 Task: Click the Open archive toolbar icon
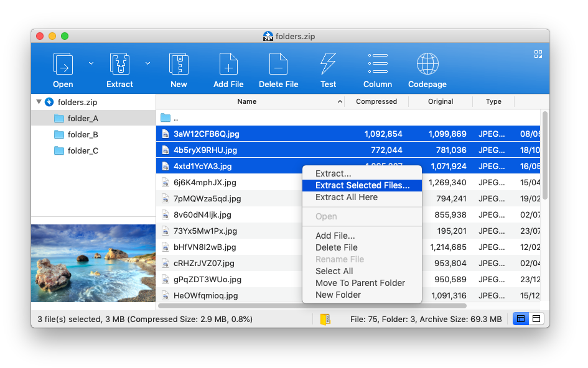click(x=63, y=65)
